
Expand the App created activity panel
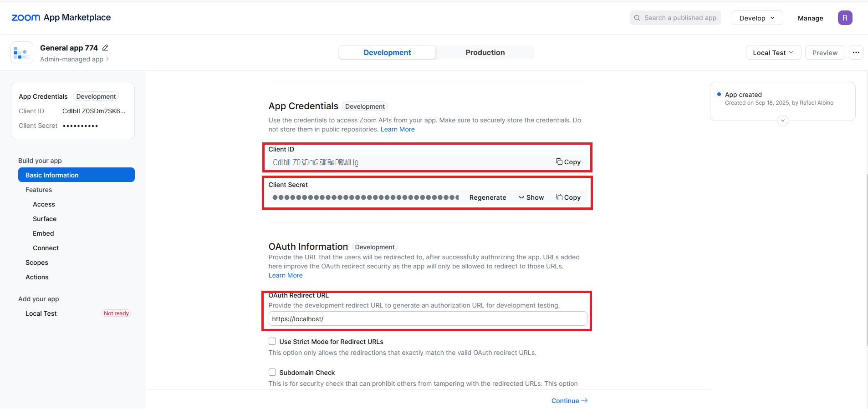tap(782, 121)
